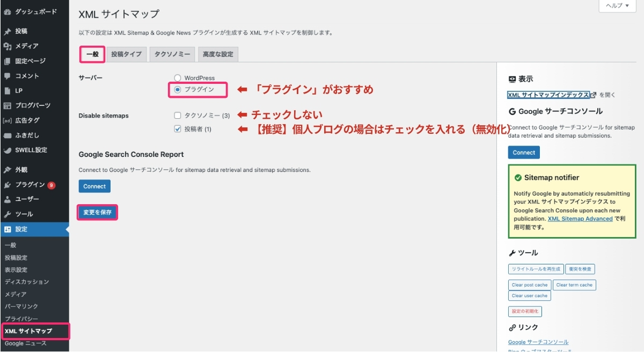The height and width of the screenshot is (352, 644).
Task: Open the プラグイン icon showing badge 9
Action: [9, 185]
